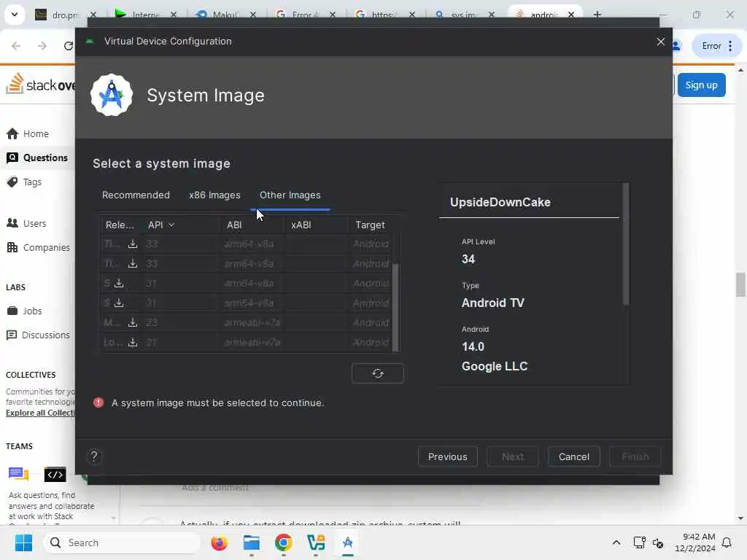Click the UpsideDownCake heading
This screenshot has width=747, height=560.
click(x=500, y=203)
